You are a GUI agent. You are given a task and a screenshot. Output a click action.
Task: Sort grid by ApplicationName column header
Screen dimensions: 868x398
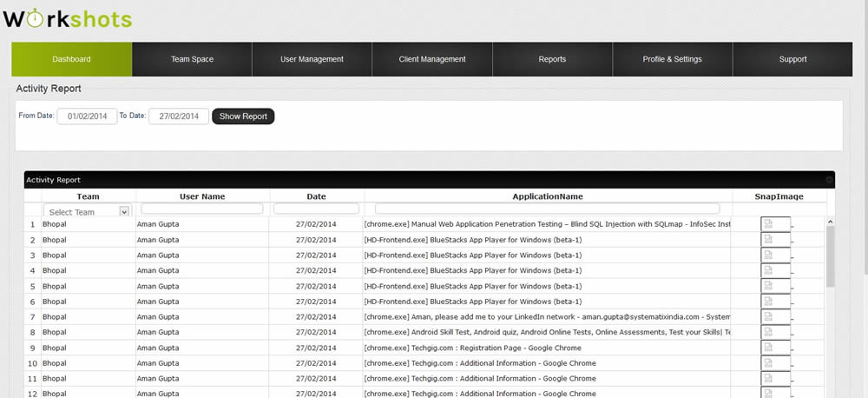(x=547, y=196)
